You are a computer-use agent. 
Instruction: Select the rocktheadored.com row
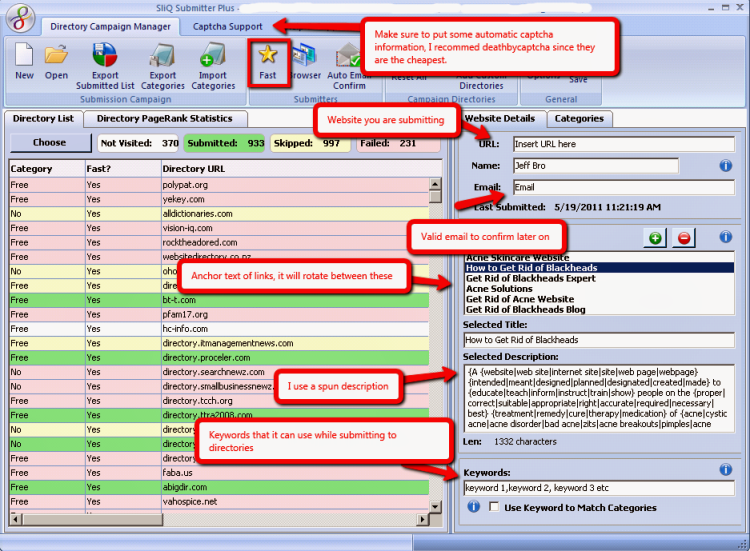coord(219,242)
